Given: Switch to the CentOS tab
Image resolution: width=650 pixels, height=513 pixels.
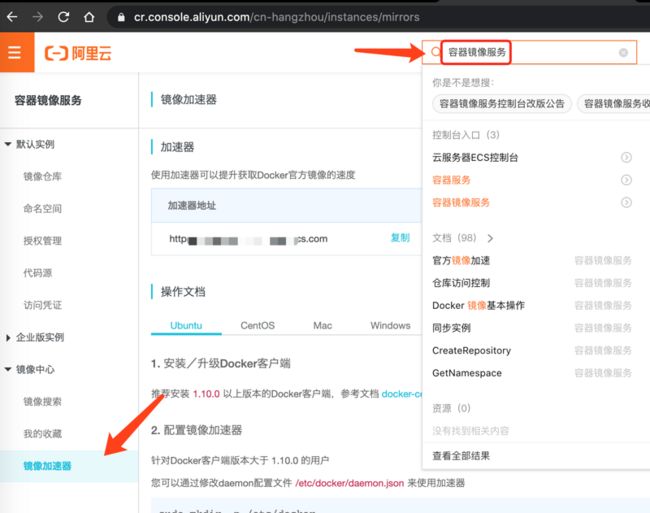Looking at the screenshot, I should click(x=257, y=325).
